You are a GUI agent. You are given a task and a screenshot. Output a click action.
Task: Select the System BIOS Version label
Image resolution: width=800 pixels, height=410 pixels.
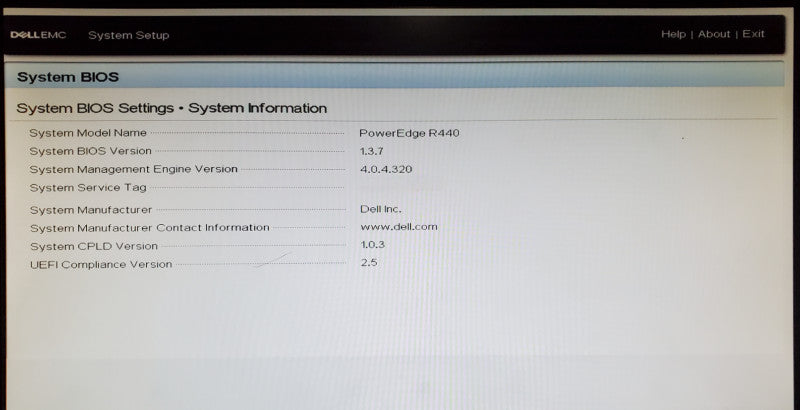[90, 151]
